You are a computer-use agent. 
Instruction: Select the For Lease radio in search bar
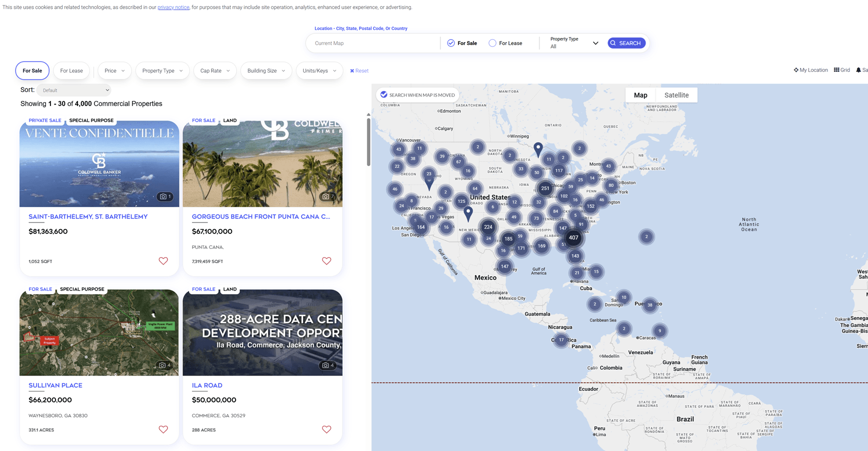[492, 43]
